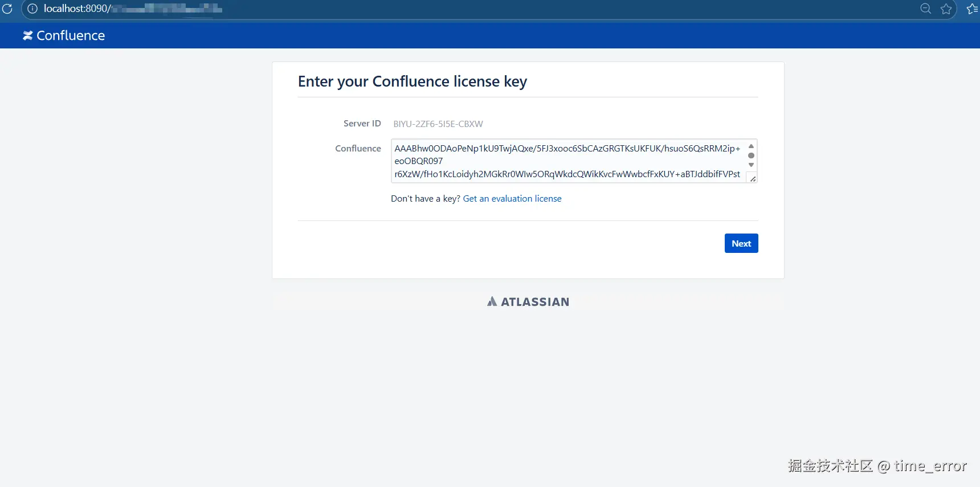Click the Confluence logo icon in header
The image size is (980, 487).
(x=27, y=35)
